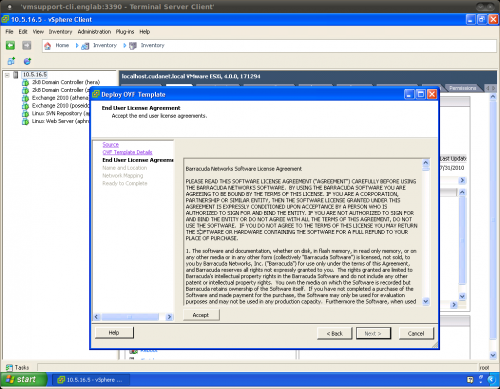Return to the Source step link

[111, 145]
